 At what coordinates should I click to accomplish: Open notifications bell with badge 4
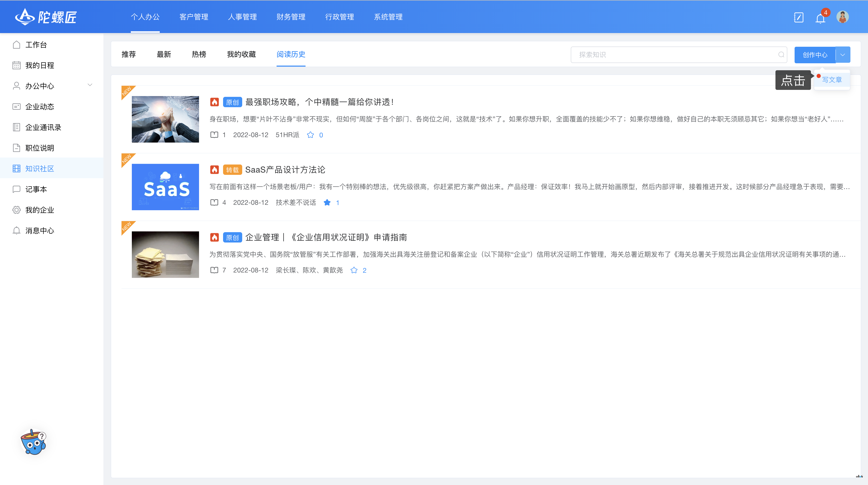(x=820, y=18)
